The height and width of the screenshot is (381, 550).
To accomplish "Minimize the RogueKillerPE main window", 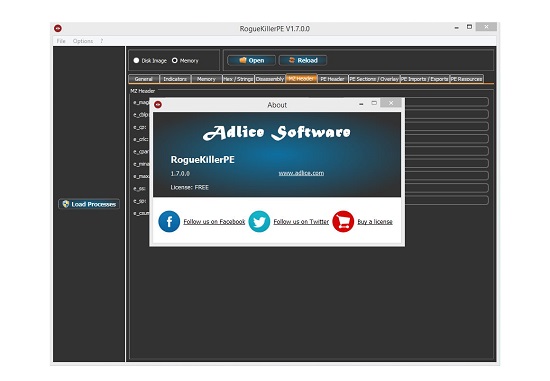I will pyautogui.click(x=457, y=27).
